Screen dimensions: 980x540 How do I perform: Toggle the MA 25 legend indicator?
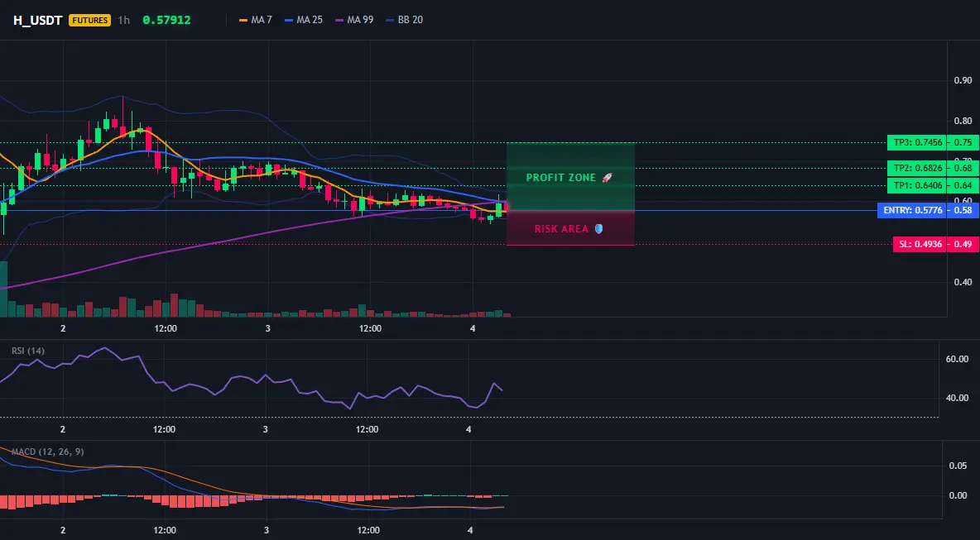304,20
